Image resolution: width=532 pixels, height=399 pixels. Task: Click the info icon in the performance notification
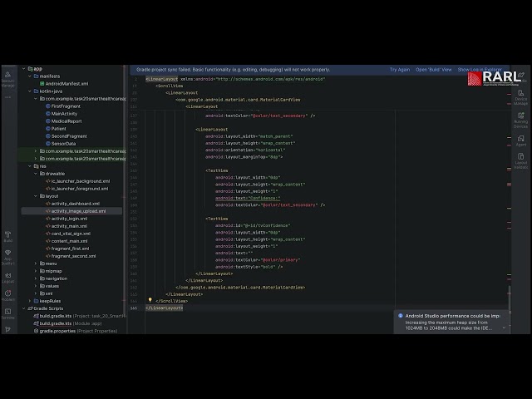pos(401,316)
